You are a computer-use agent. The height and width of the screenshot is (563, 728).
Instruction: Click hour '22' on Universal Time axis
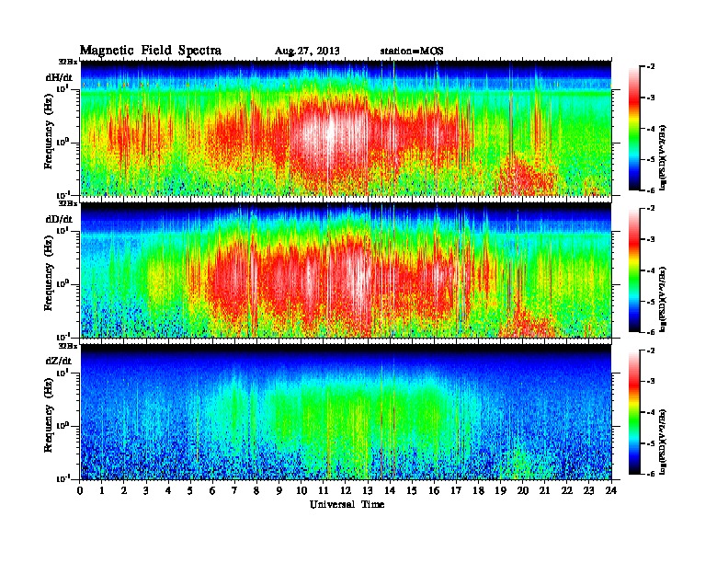click(567, 490)
